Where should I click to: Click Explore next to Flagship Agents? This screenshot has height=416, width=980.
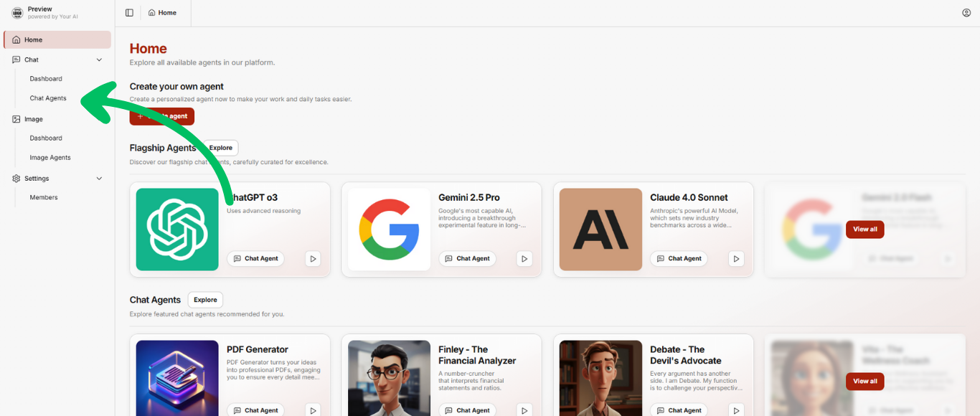[x=221, y=148]
